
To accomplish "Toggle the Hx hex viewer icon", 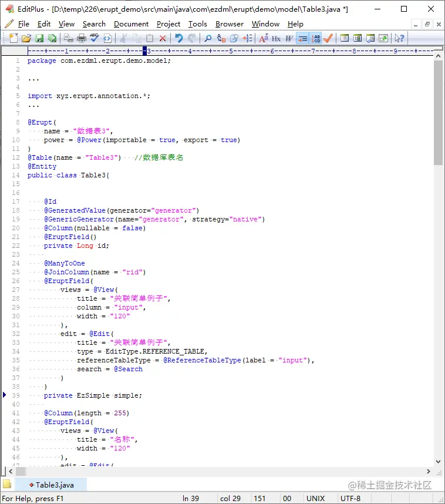I will tap(276, 38).
